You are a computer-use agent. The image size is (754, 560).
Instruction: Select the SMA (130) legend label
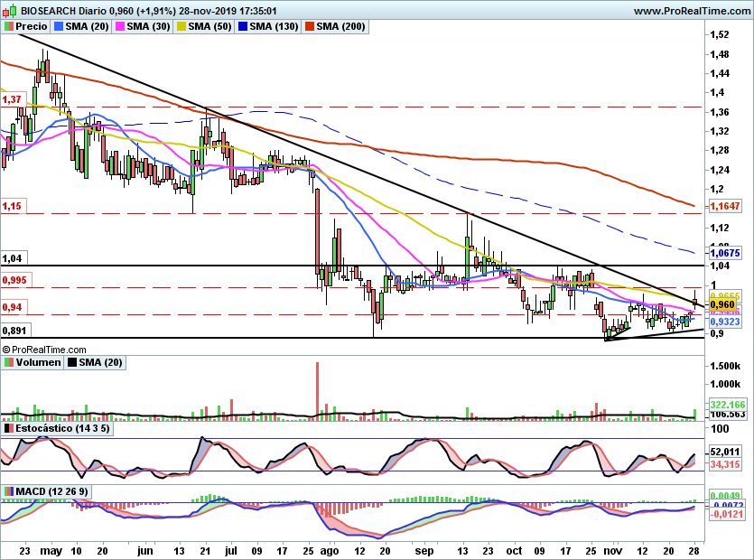click(274, 26)
